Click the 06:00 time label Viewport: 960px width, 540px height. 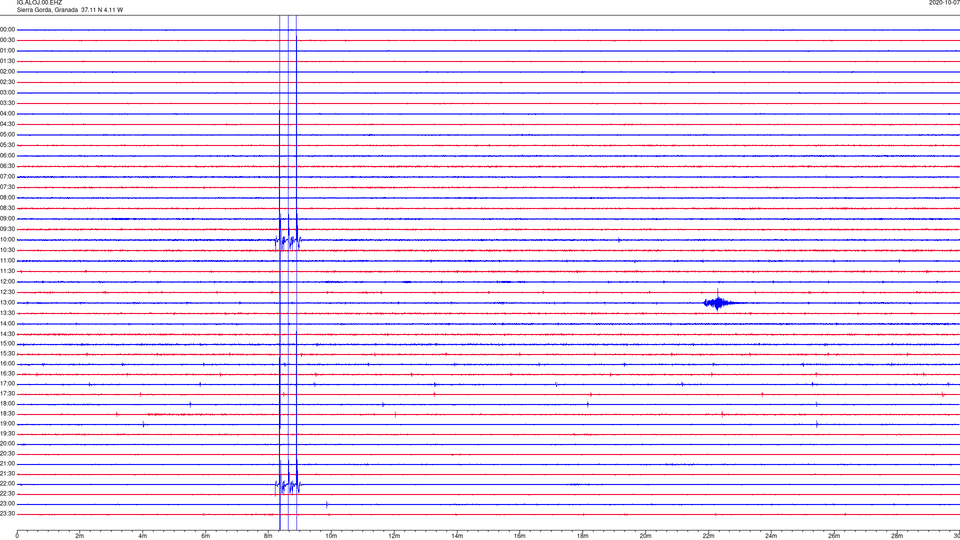tap(8, 156)
